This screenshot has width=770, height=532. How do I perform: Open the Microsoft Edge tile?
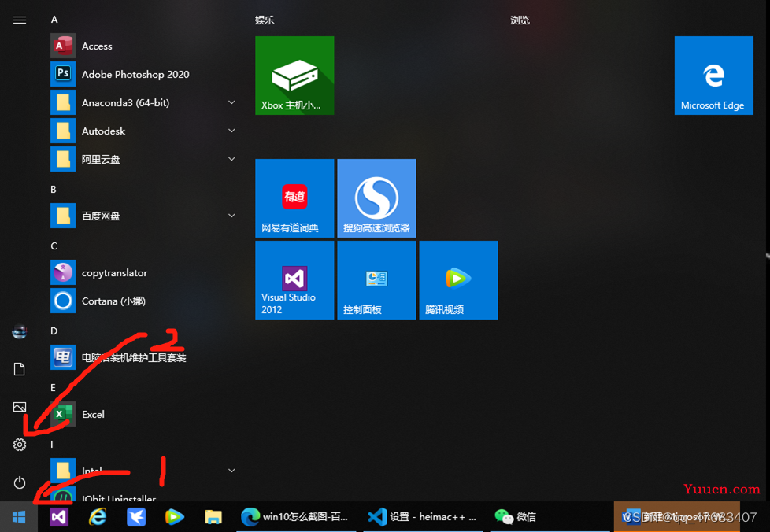point(713,76)
